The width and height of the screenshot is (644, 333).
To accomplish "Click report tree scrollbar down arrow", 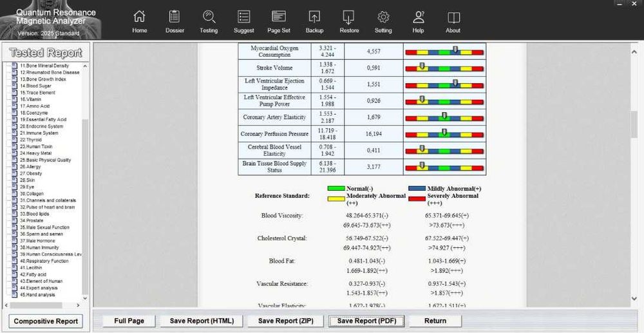I will tap(86, 298).
